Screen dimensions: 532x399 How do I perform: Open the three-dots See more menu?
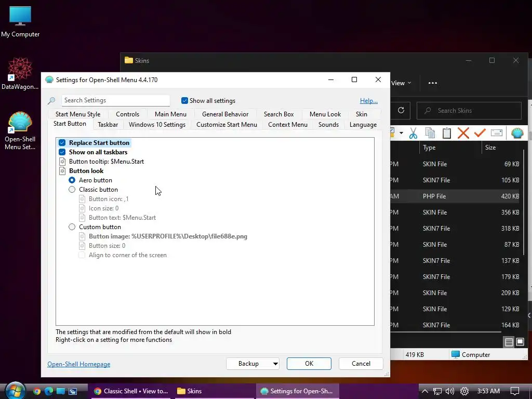point(433,83)
